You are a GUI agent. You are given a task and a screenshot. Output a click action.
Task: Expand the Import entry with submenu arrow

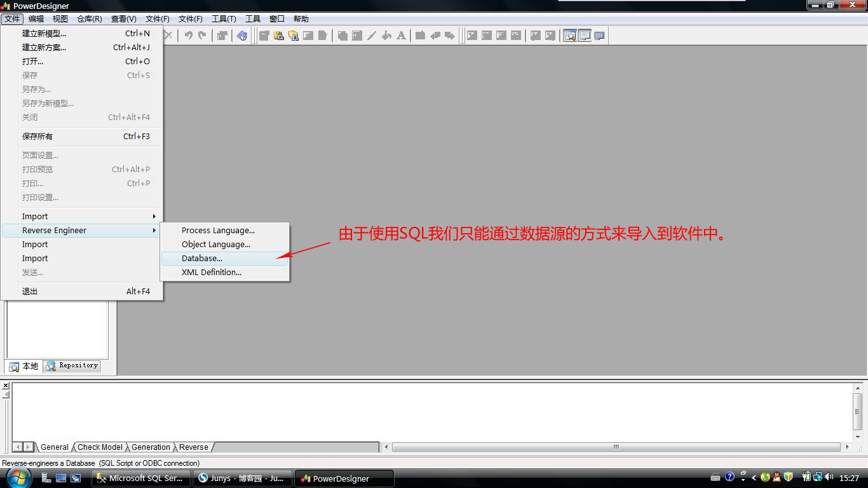tap(81, 216)
